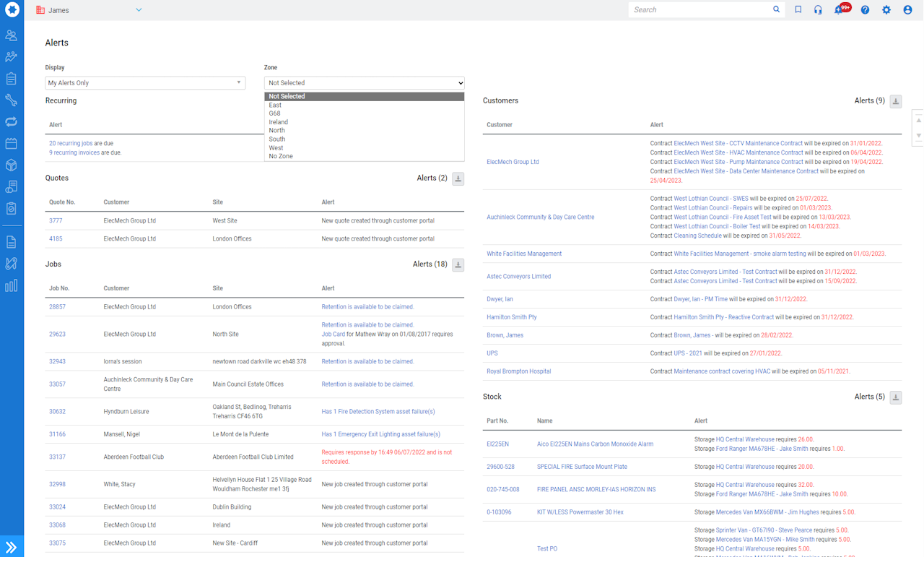924x578 pixels.
Task: Click the search magnifier icon
Action: pos(777,10)
